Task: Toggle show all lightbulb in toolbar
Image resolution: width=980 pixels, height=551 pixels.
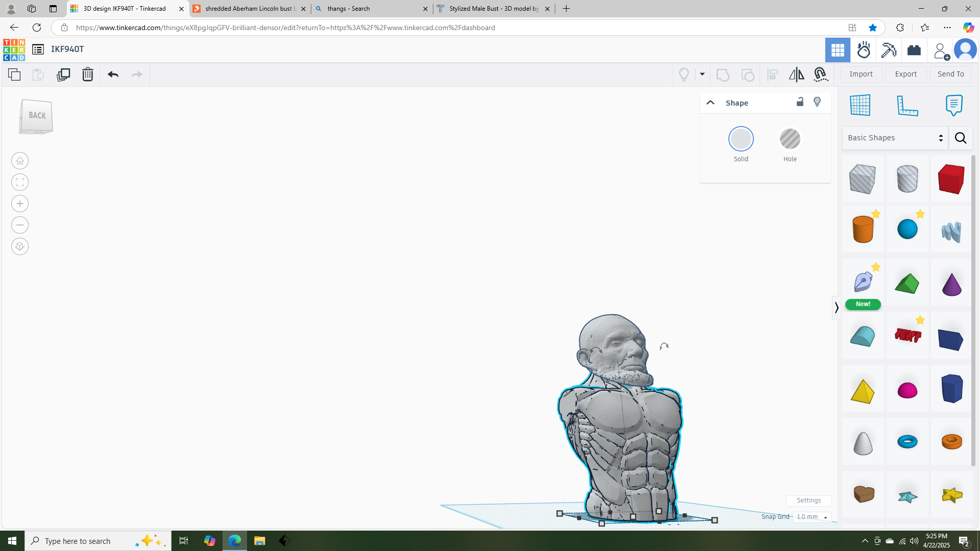Action: [684, 74]
